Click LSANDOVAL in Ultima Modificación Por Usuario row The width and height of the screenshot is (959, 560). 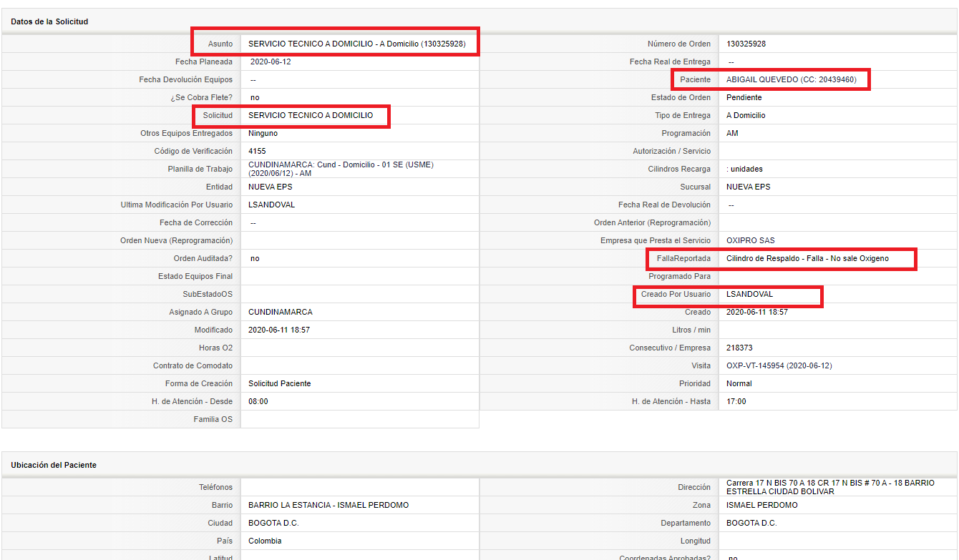[271, 205]
